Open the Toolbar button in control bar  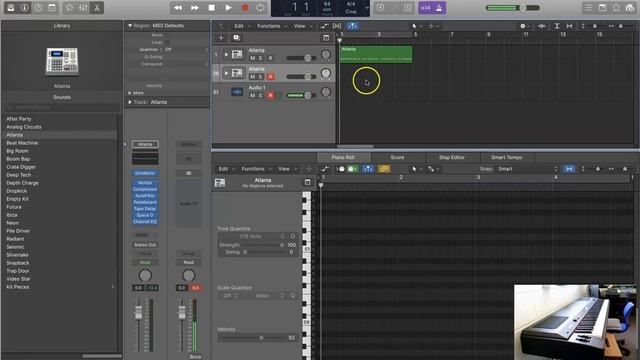point(52,8)
